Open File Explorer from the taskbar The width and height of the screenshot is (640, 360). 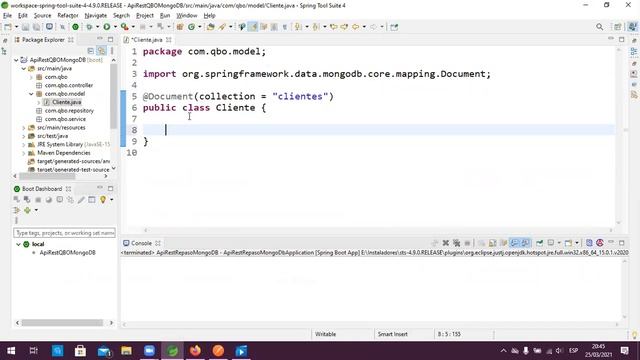127,351
